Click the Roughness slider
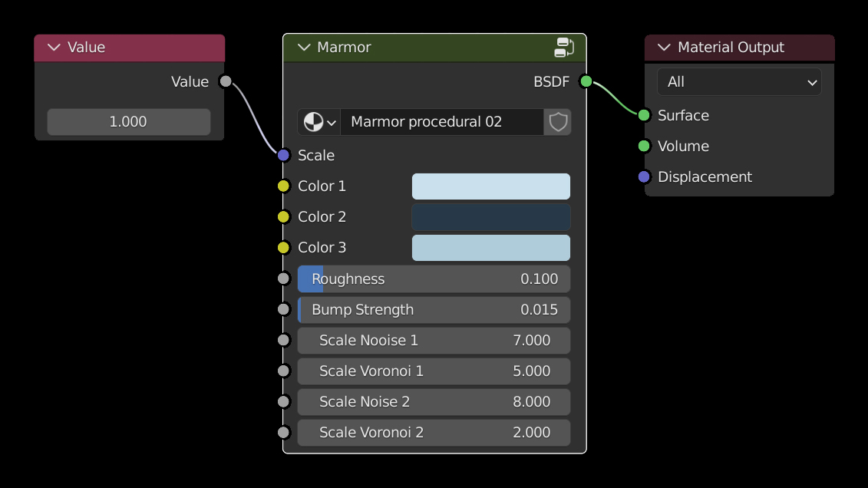The width and height of the screenshot is (868, 488). coord(434,279)
